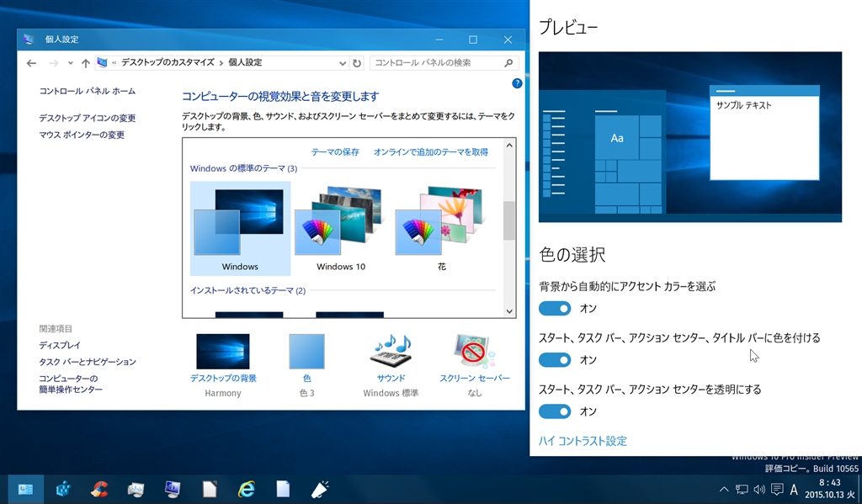Open the network tray icon
Viewport: 862px width, 504px height.
pyautogui.click(x=742, y=489)
